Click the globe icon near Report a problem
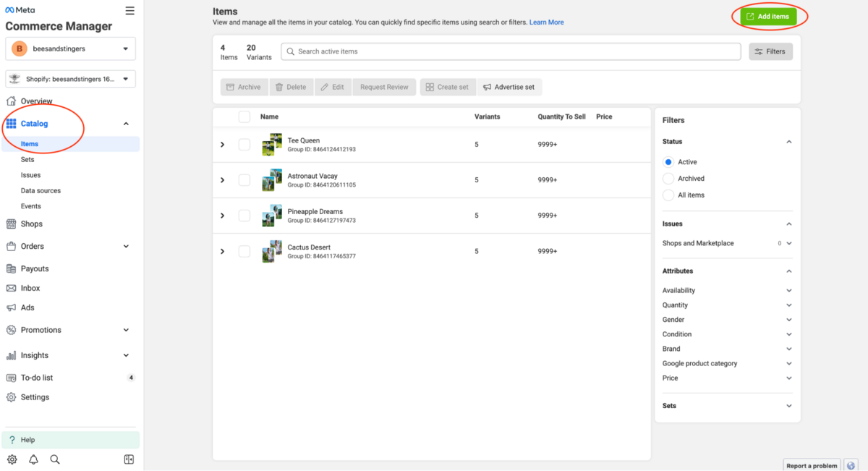 tap(851, 465)
